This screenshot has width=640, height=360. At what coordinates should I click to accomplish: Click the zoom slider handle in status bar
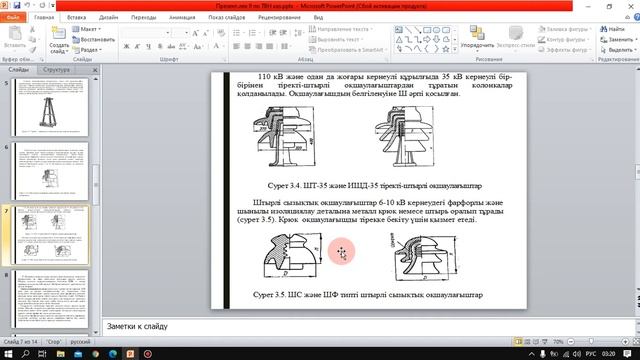pyautogui.click(x=591, y=341)
